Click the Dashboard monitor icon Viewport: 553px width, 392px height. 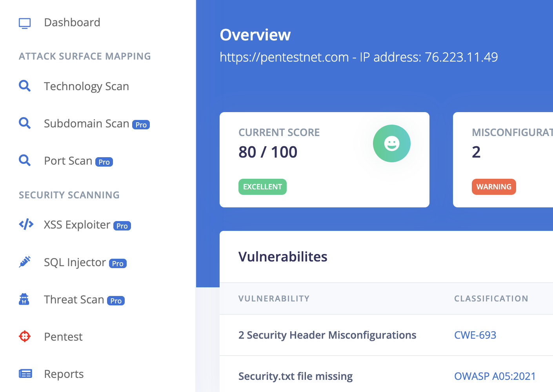click(25, 23)
